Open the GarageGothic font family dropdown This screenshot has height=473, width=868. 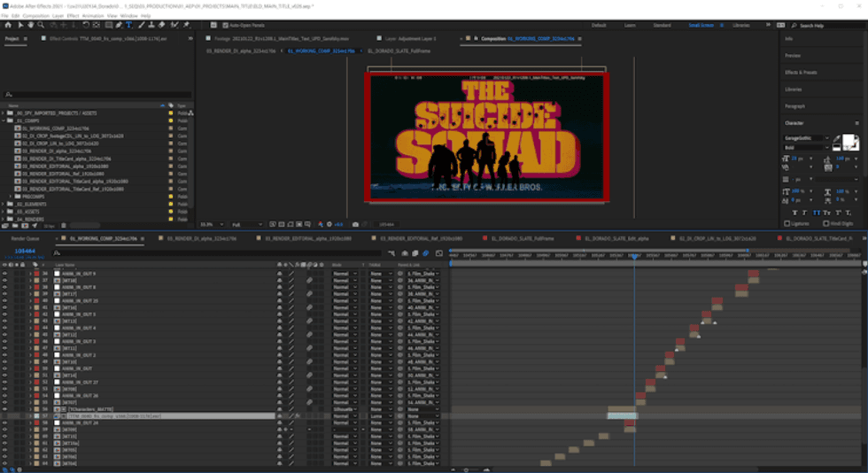[x=807, y=138]
